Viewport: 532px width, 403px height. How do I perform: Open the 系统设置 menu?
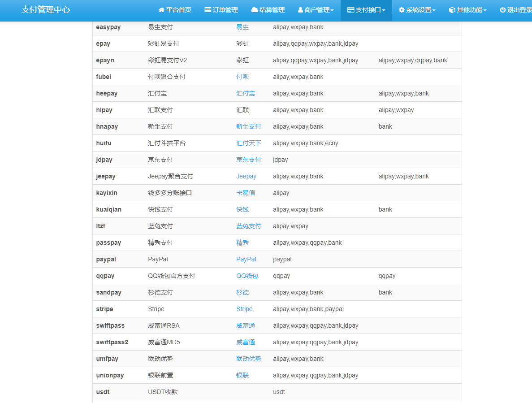[x=417, y=10]
